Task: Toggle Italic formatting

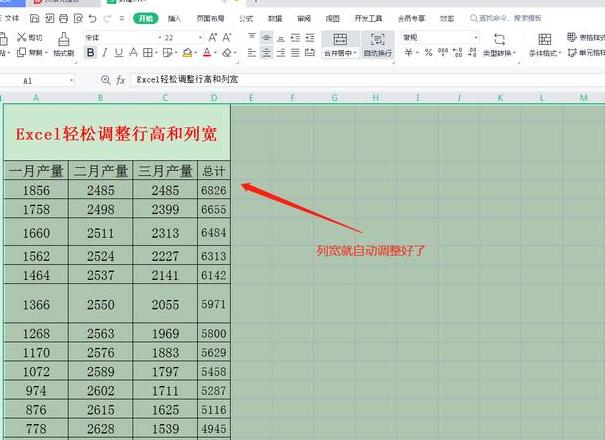Action: 105,52
